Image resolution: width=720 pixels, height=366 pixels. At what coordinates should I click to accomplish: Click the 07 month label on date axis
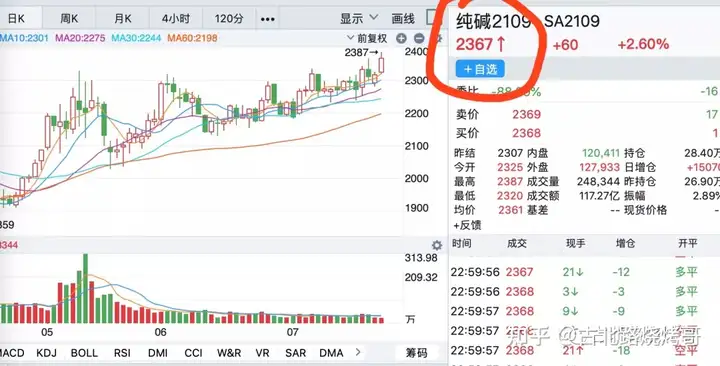tap(292, 332)
